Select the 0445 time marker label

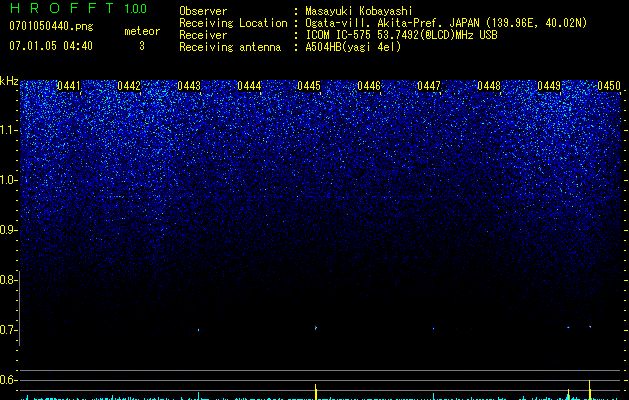coord(308,86)
